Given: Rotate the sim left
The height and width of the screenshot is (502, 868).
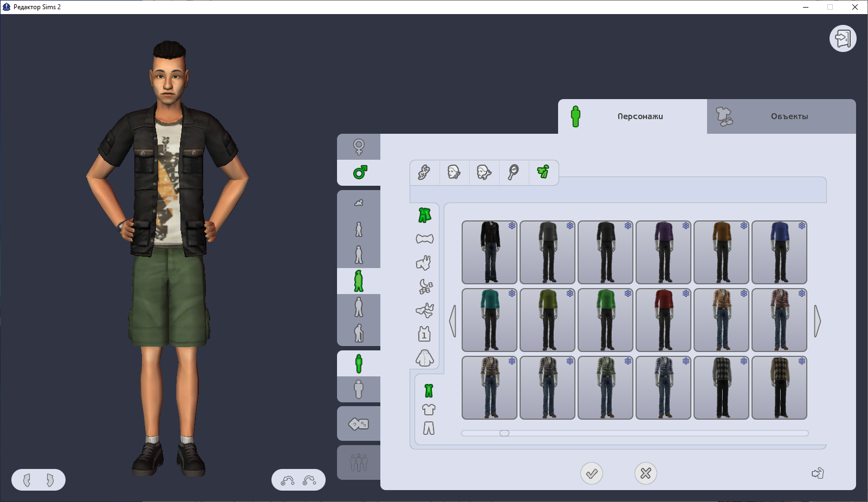Looking at the screenshot, I should (27, 480).
